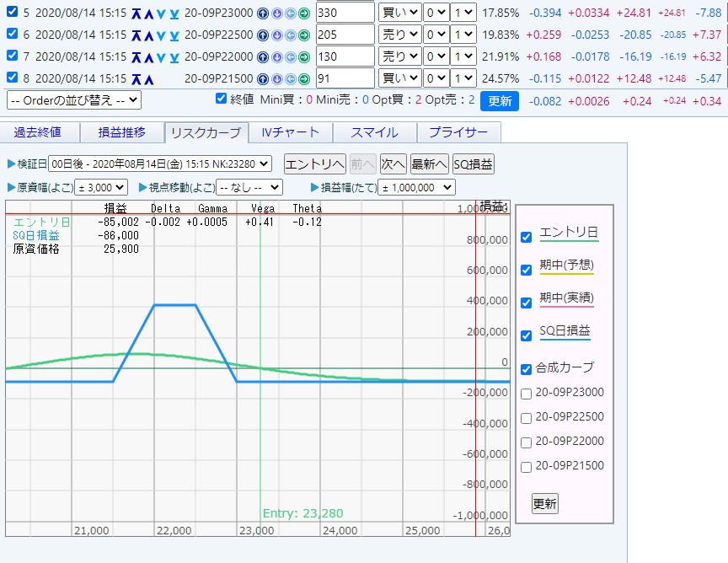The image size is (728, 563).
Task: Uncheck order row 7 checkbox
Action: (x=13, y=56)
